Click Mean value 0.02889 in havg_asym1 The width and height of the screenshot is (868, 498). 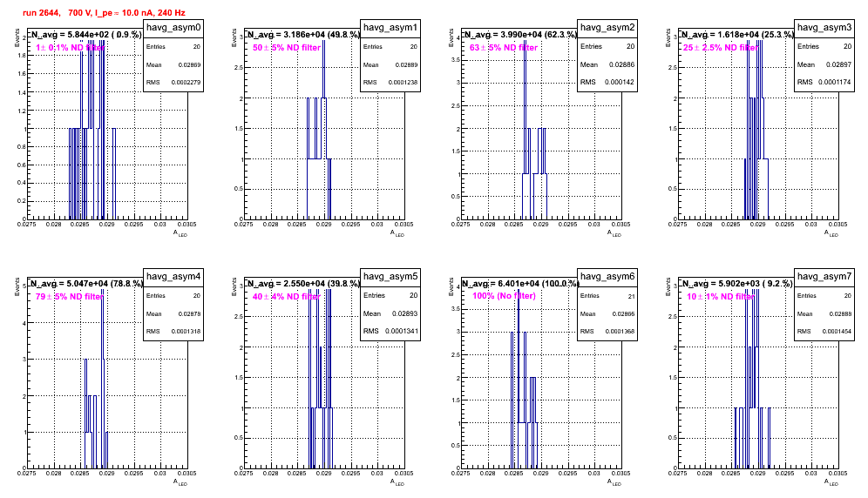pyautogui.click(x=406, y=64)
